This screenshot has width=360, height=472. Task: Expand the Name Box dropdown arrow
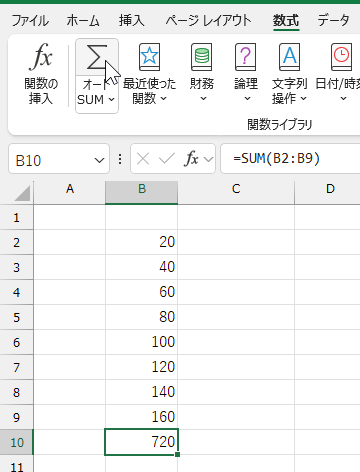coord(99,161)
